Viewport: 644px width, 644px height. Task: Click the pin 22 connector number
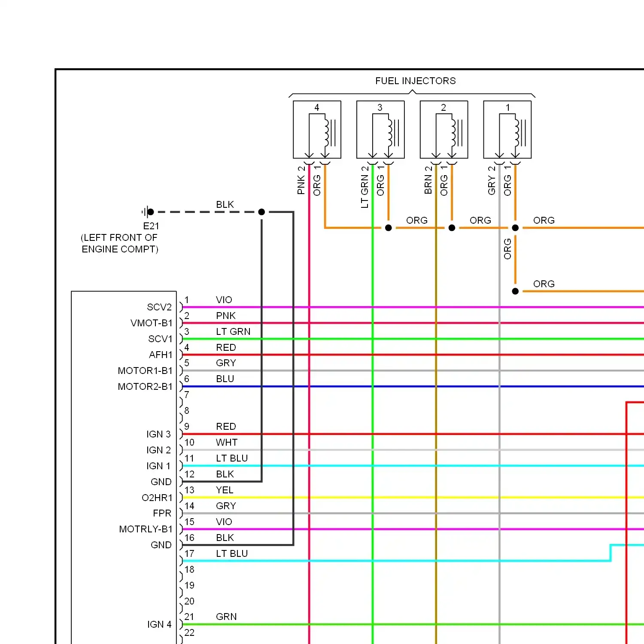189,632
